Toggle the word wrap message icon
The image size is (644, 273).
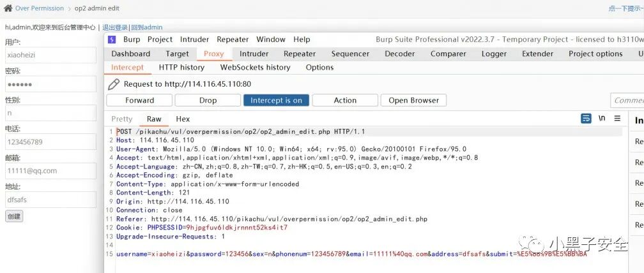coord(586,119)
